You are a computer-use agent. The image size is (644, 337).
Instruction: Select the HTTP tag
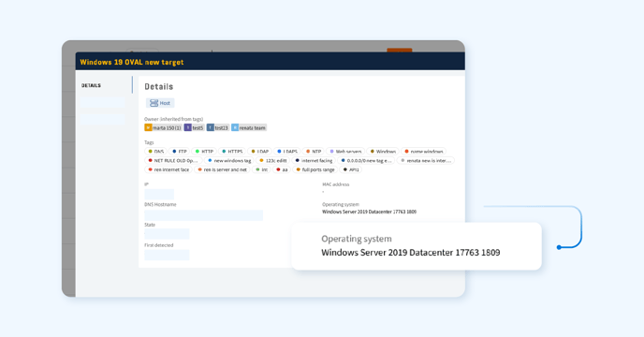point(204,152)
